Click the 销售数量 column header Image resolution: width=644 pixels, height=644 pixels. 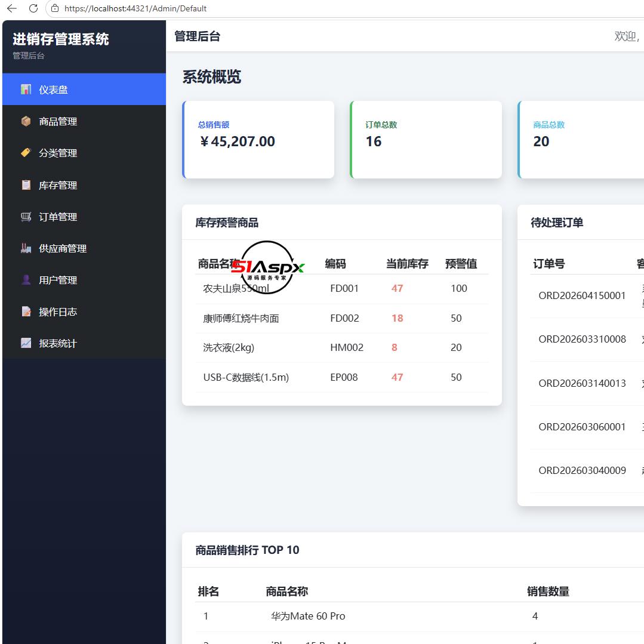(x=548, y=591)
